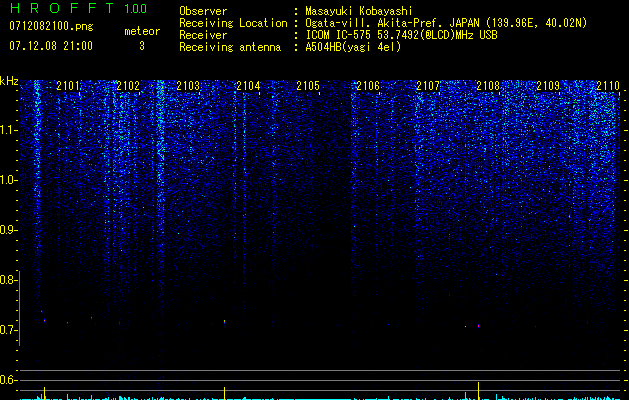Select the filename 0712082100.png

click(x=51, y=26)
